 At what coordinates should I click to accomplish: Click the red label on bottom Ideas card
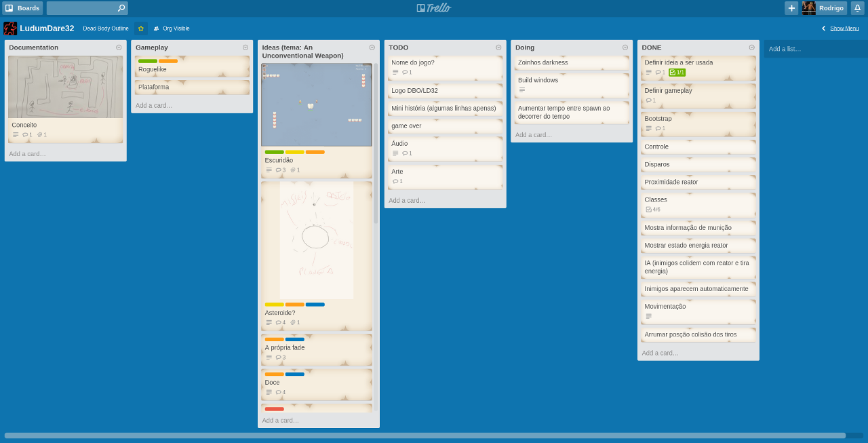[x=275, y=409]
